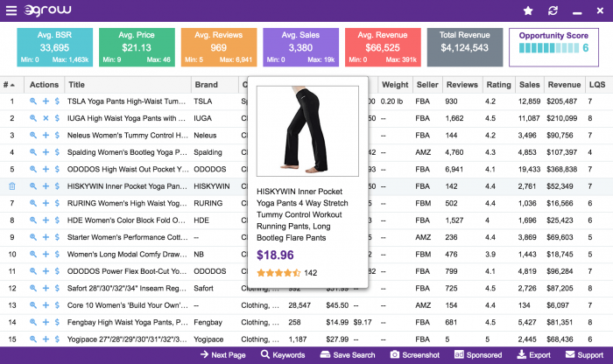This screenshot has height=364, width=613.
Task: Click the Safort brand cell
Action: pyautogui.click(x=203, y=288)
